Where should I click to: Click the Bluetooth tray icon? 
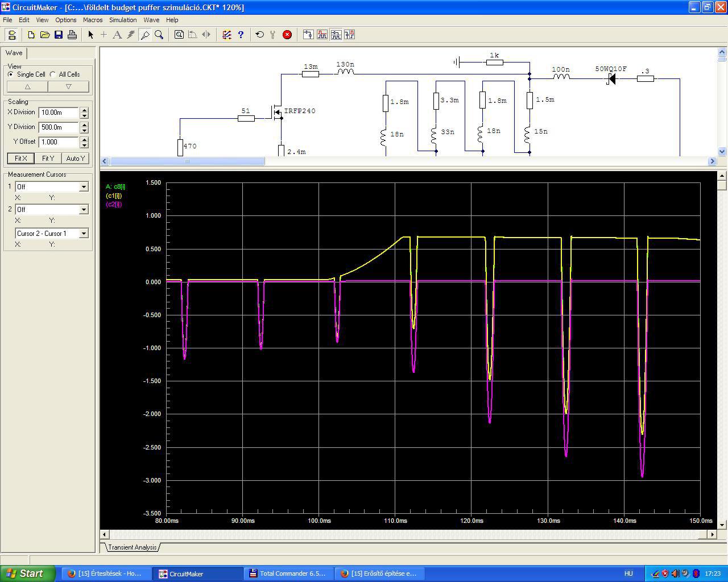696,573
